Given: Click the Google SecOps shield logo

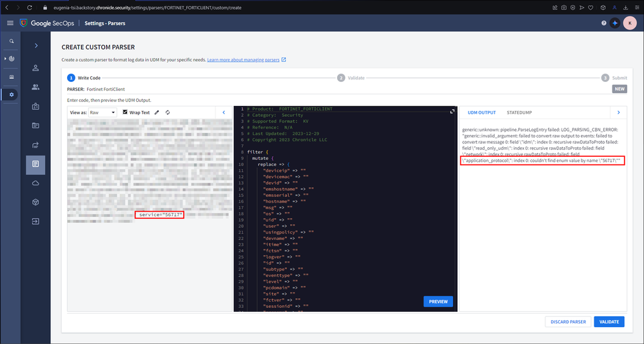Looking at the screenshot, I should point(23,23).
